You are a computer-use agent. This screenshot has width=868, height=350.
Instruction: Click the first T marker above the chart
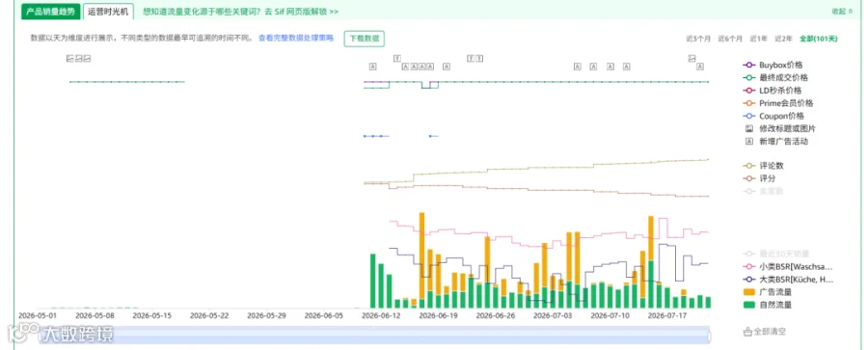coord(397,58)
